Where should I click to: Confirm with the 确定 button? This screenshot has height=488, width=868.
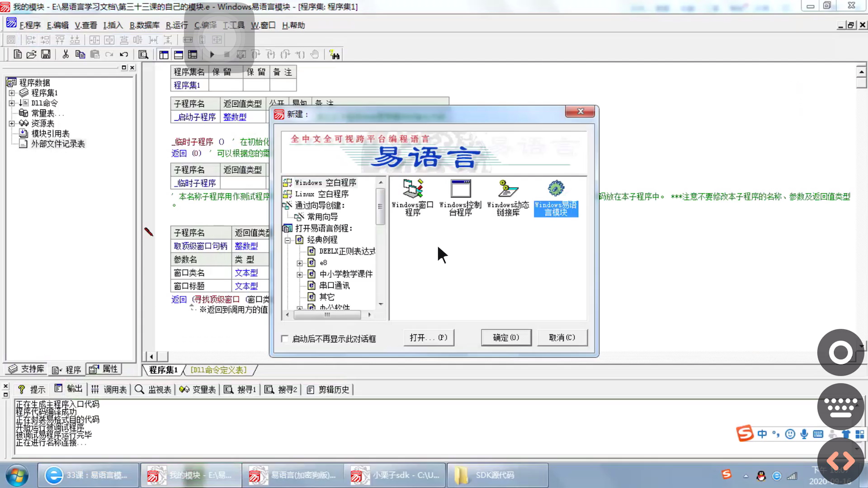[x=506, y=338]
